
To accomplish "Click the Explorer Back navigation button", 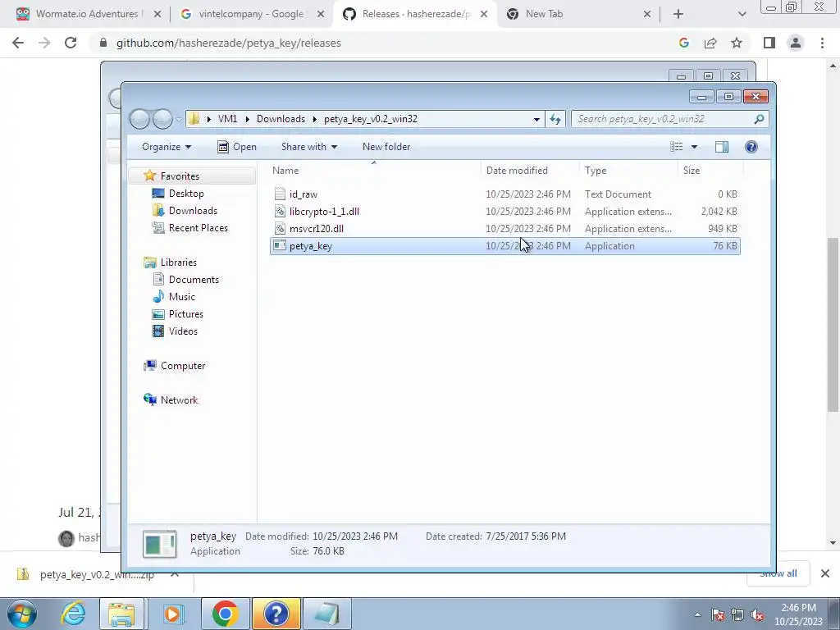I will (x=139, y=119).
